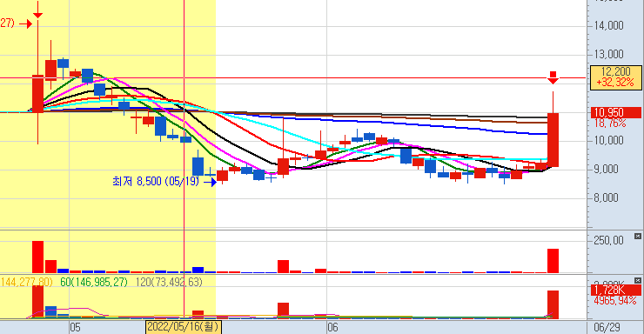Click the 1,728K volume tag
The height and width of the screenshot is (334, 644).
pos(615,291)
